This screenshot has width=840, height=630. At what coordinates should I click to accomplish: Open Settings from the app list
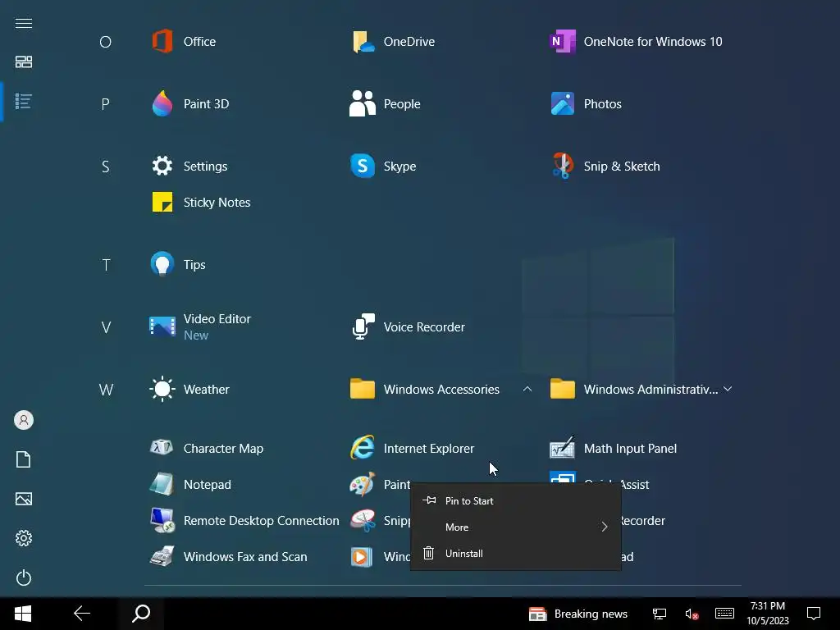point(189,166)
